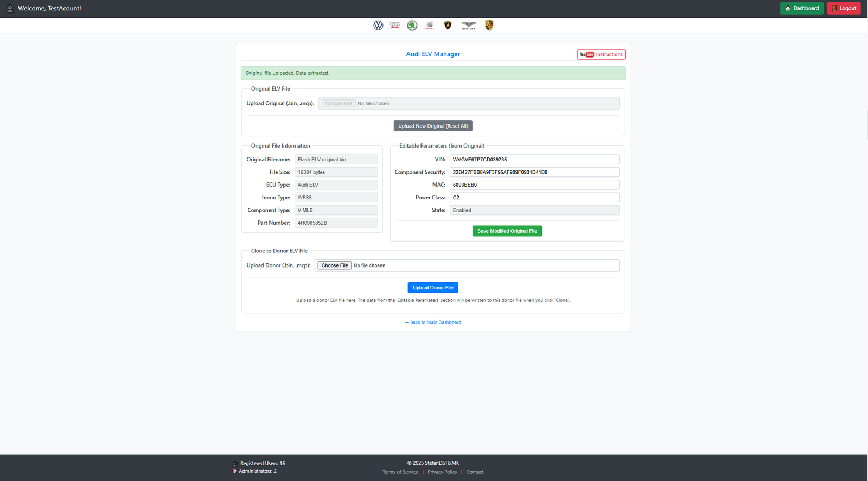Image resolution: width=868 pixels, height=481 pixels.
Task: Click the 'Original file uploaded. Data extracted.' alert
Action: (x=433, y=73)
